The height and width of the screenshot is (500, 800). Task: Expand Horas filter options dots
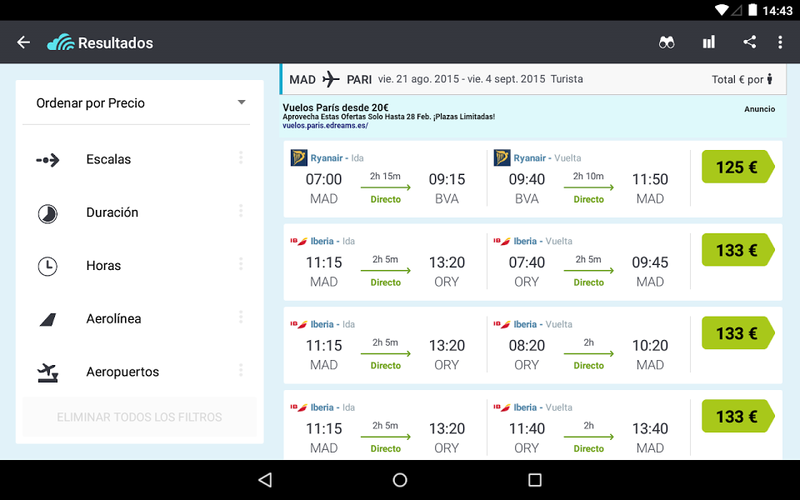pos(241,264)
